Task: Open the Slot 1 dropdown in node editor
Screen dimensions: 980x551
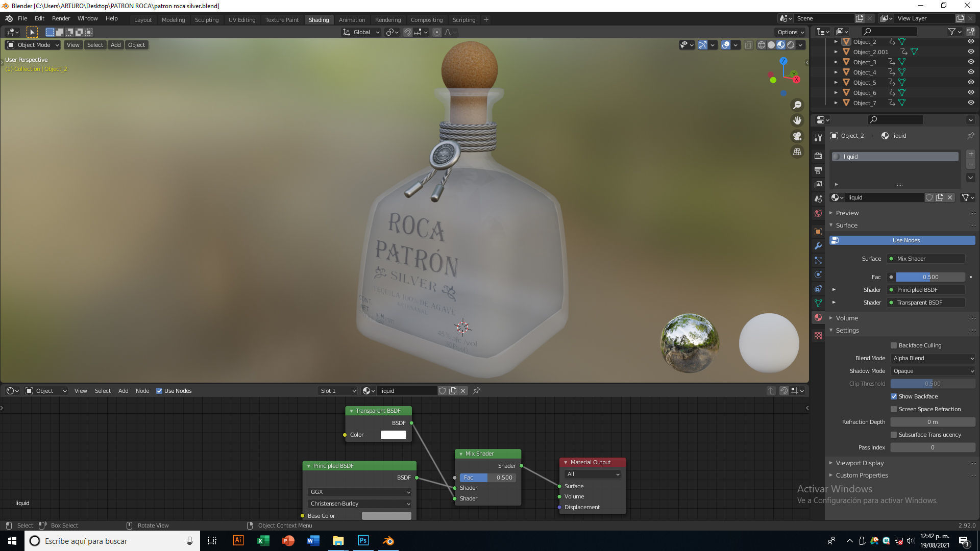Action: pos(337,391)
